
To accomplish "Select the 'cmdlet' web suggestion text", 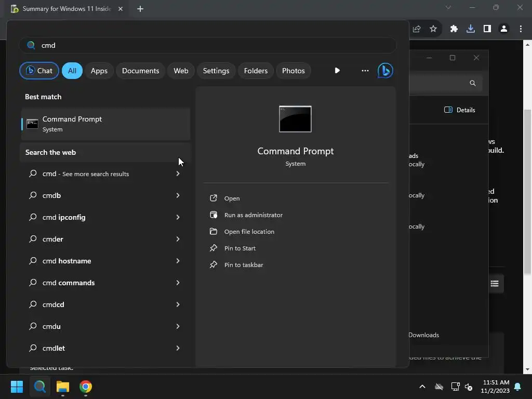I will tap(54, 348).
